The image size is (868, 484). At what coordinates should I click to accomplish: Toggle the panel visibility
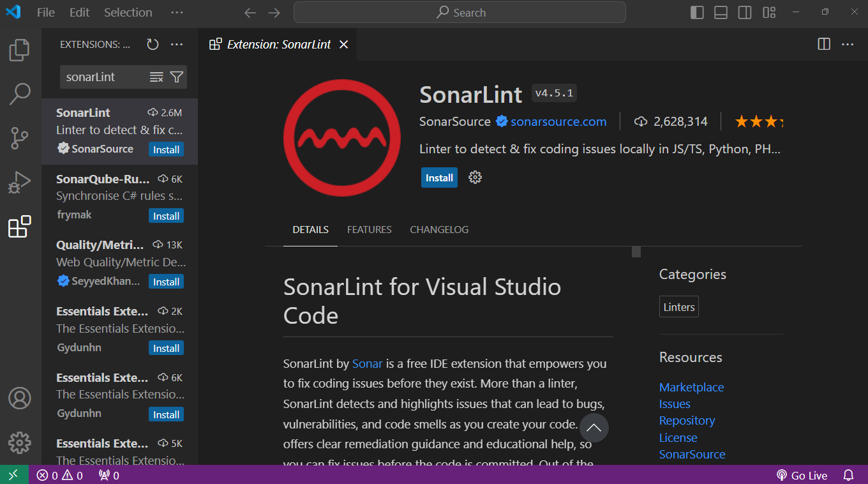click(x=721, y=11)
